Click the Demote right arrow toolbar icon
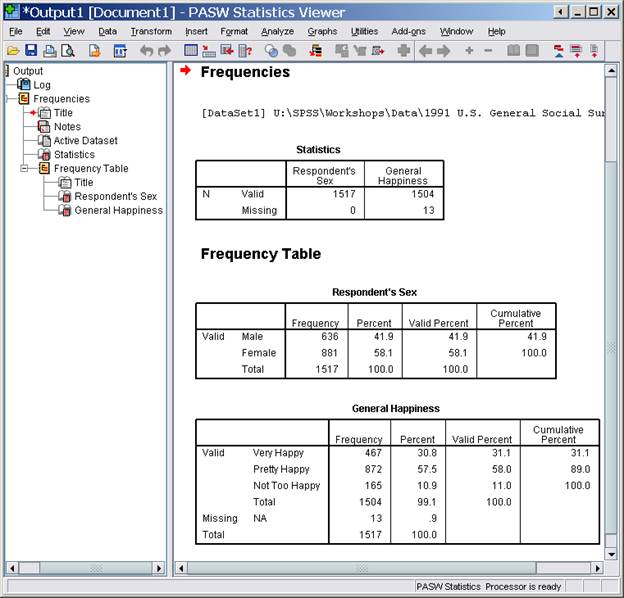624x598 pixels. pos(443,50)
